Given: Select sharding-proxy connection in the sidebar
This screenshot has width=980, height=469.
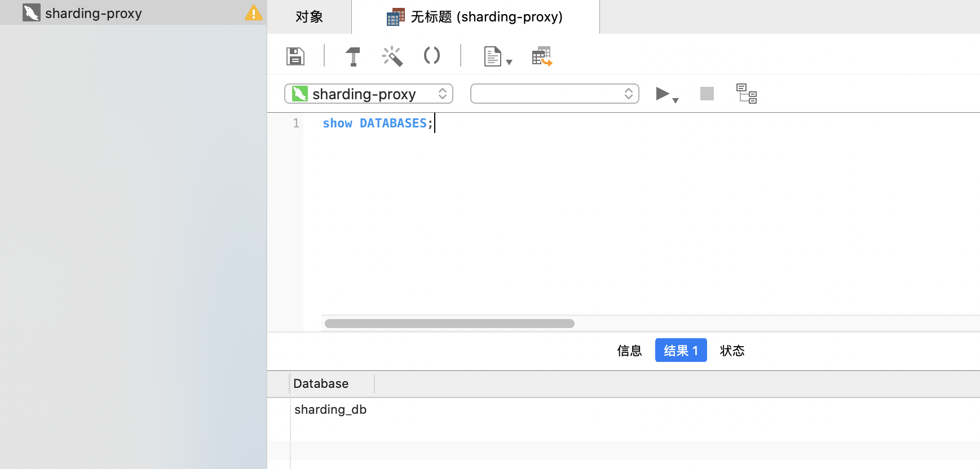Looking at the screenshot, I should [x=133, y=12].
